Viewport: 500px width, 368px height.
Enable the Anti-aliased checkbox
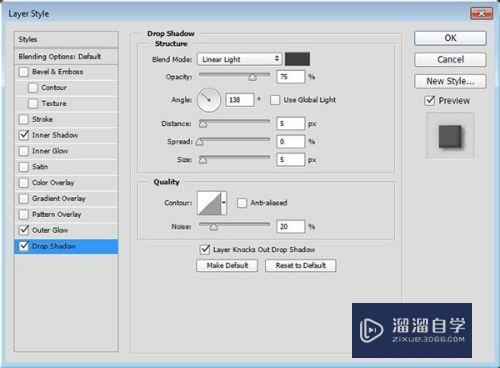(x=242, y=203)
